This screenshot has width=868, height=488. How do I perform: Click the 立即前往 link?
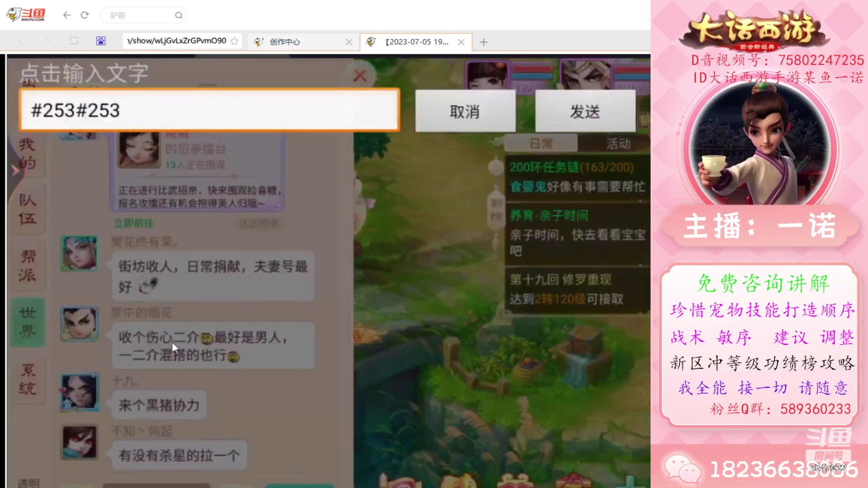pyautogui.click(x=133, y=223)
